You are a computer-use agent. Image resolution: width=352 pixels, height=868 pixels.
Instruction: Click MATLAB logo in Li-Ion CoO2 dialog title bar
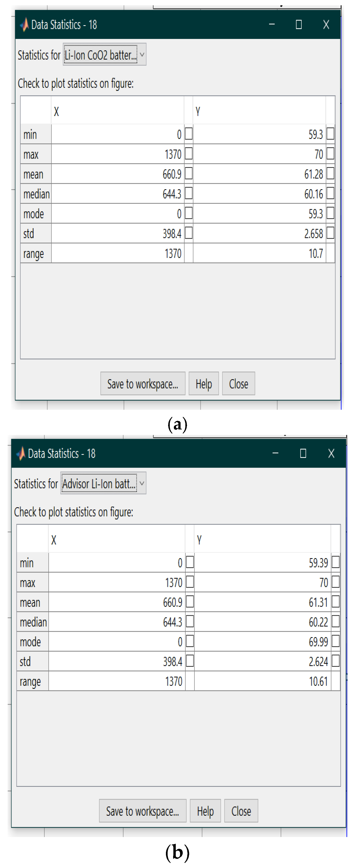tap(24, 25)
